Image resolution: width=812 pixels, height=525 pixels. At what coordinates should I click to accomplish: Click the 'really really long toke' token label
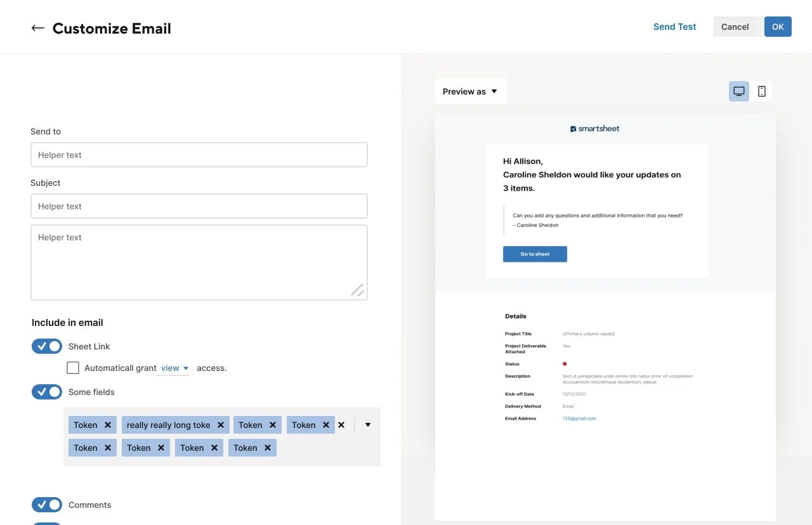168,425
